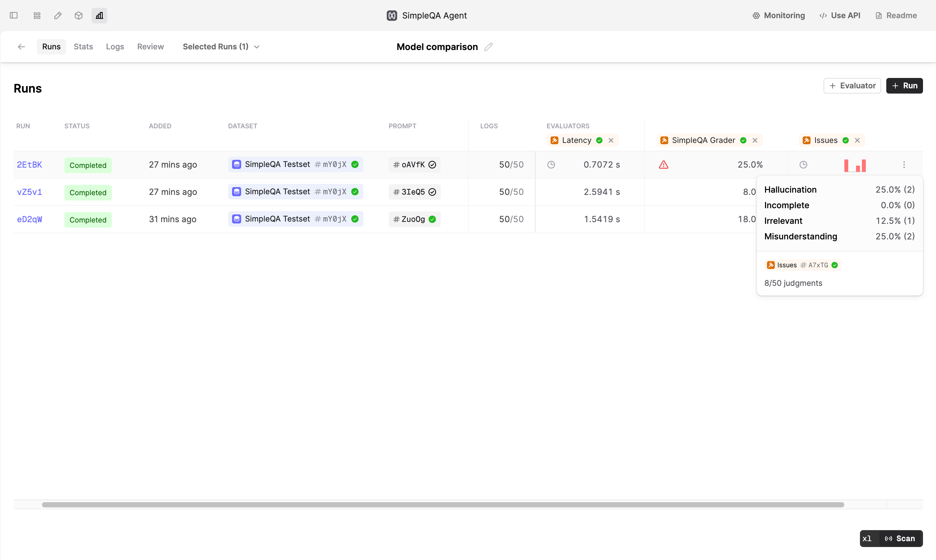936x560 pixels.
Task: Switch to the Stats tab
Action: 83,47
